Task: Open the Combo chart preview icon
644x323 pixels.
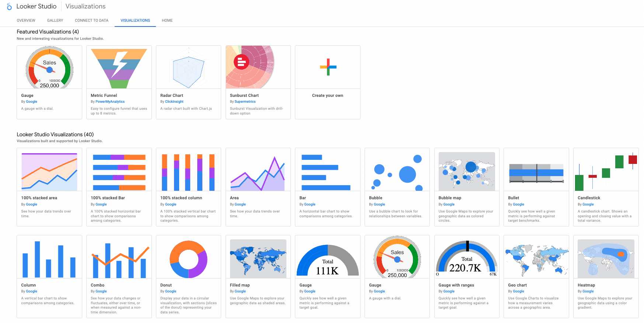Action: pos(119,260)
